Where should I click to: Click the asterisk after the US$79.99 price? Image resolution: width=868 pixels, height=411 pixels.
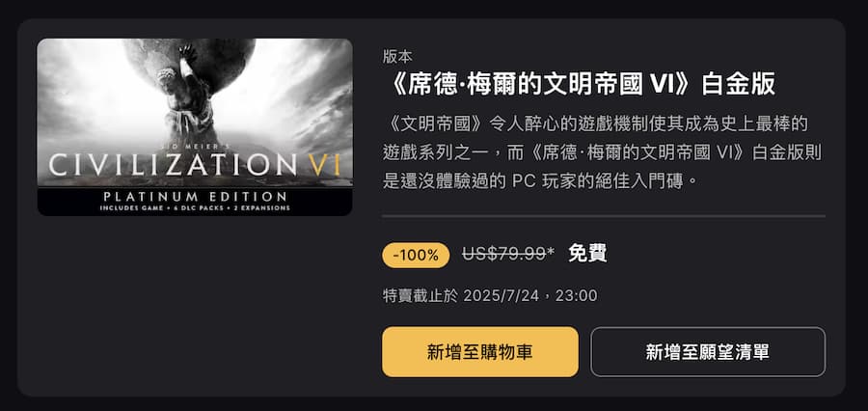[551, 252]
